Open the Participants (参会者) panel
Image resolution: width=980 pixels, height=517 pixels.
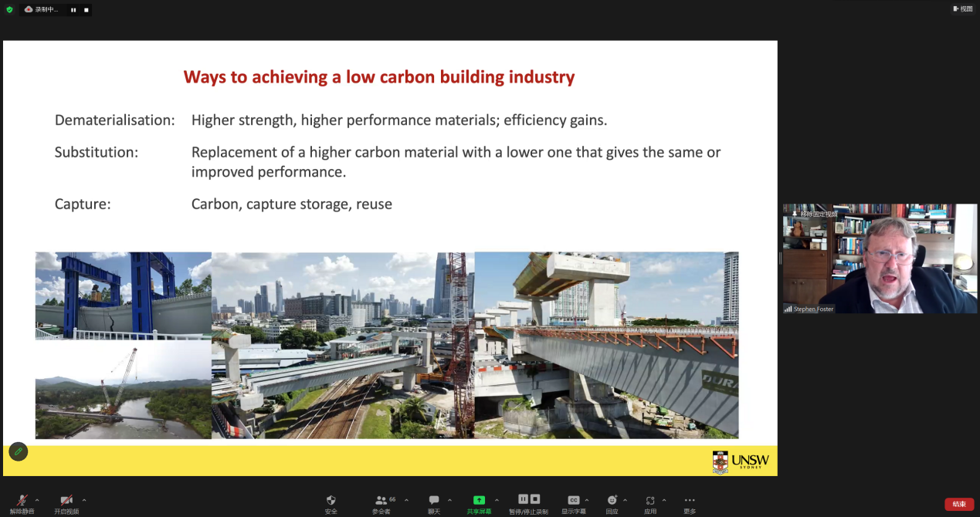click(x=381, y=500)
